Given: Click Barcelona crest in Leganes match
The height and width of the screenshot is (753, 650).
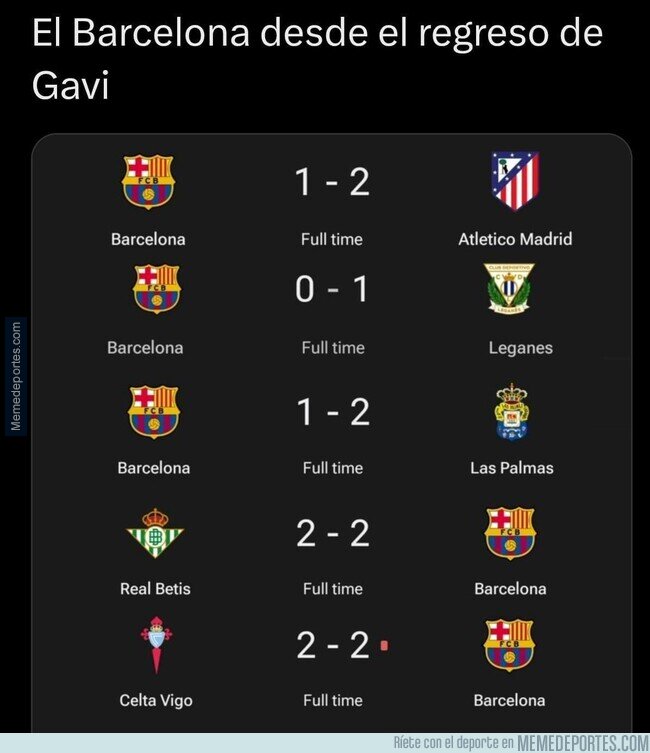Looking at the screenshot, I should coord(156,289).
